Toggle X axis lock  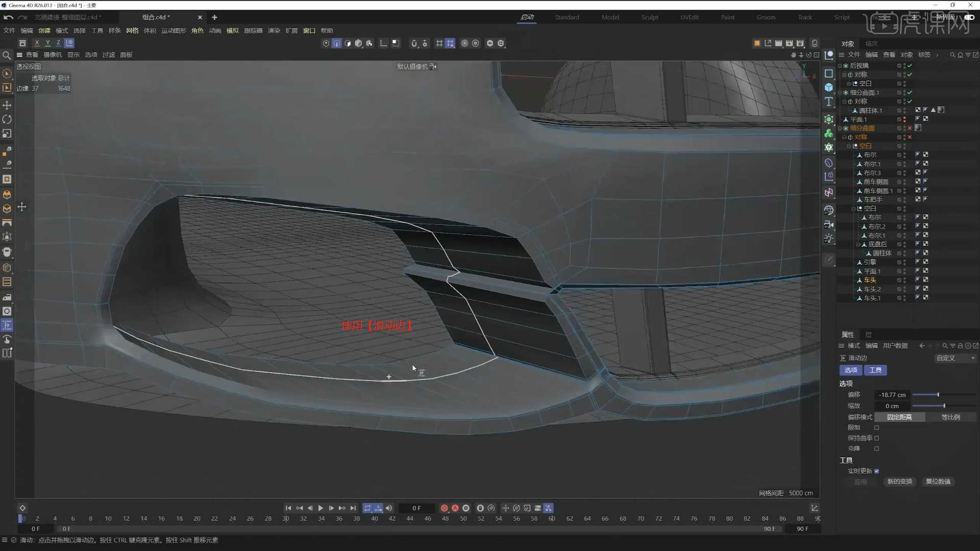(x=37, y=43)
